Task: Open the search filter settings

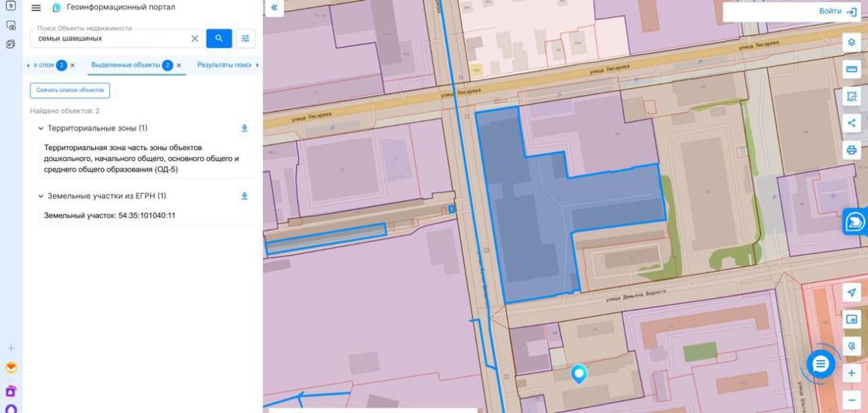Action: 245,39
